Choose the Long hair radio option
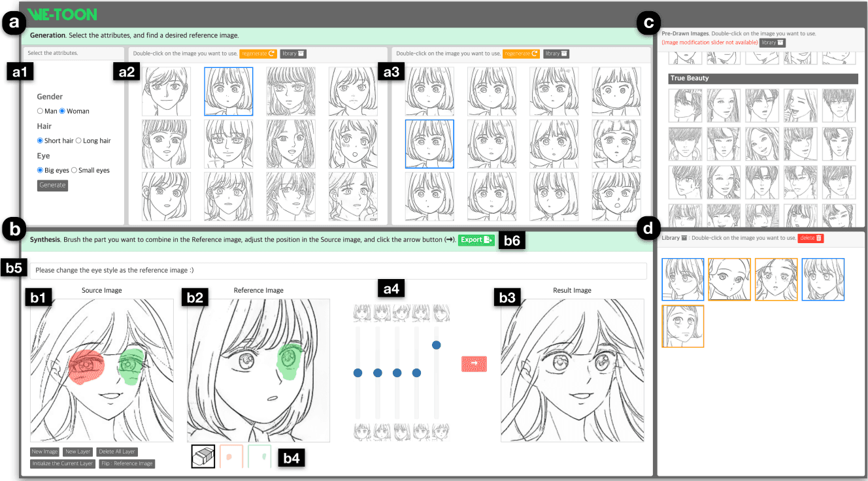 pos(78,141)
